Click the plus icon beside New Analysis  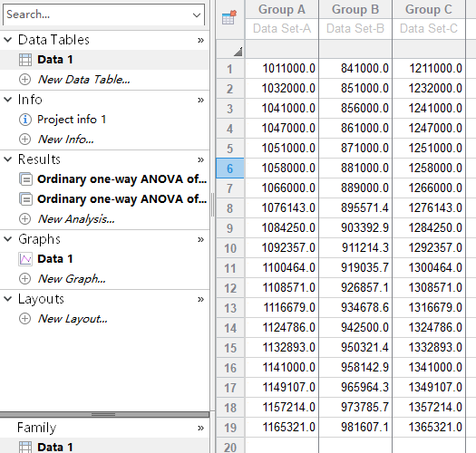click(24, 219)
